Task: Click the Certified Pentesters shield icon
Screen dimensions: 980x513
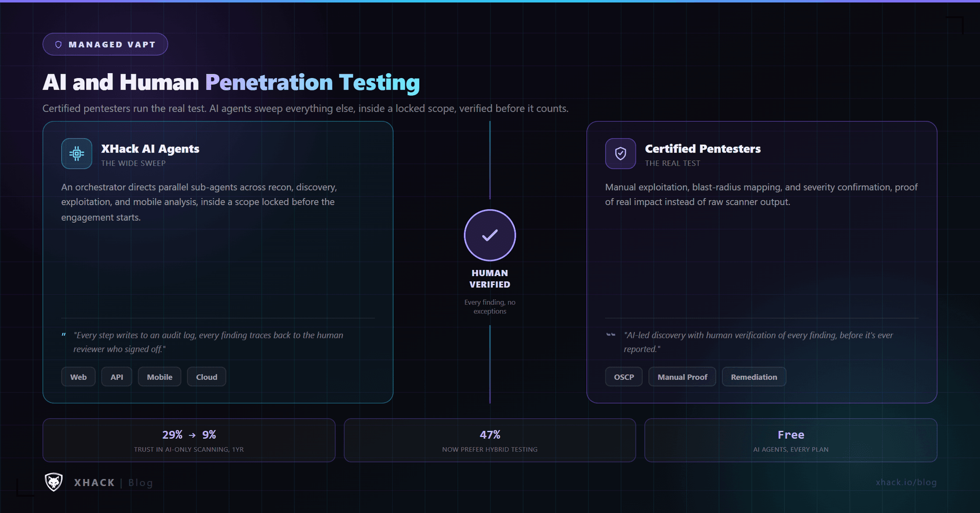Action: (621, 154)
